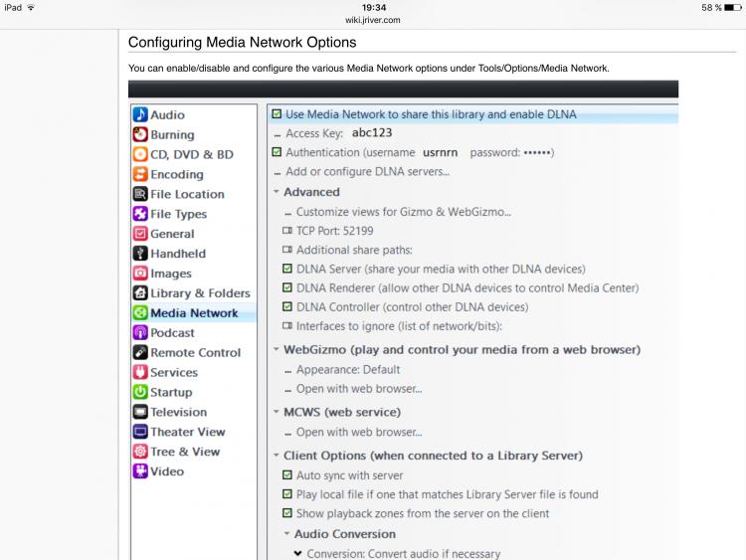Click the Startup power icon
The width and height of the screenshot is (746, 560).
[140, 392]
